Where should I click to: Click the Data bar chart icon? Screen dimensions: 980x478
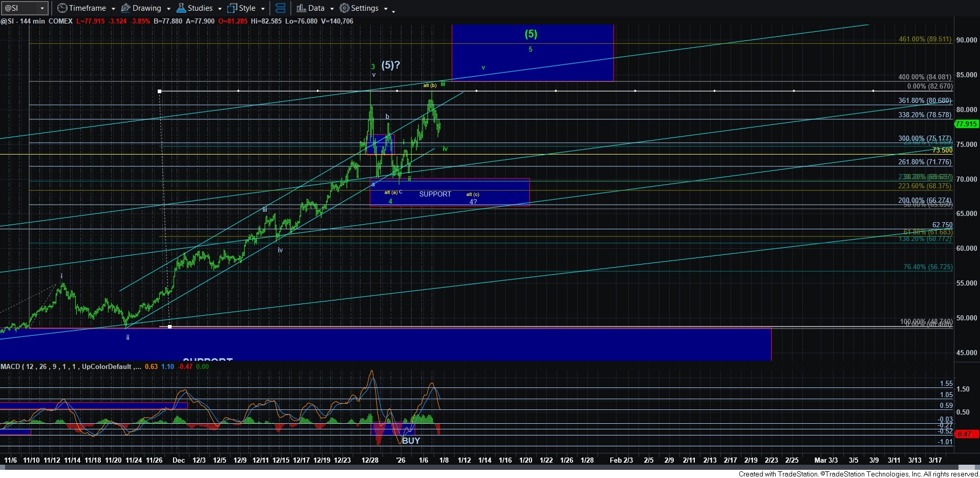301,8
